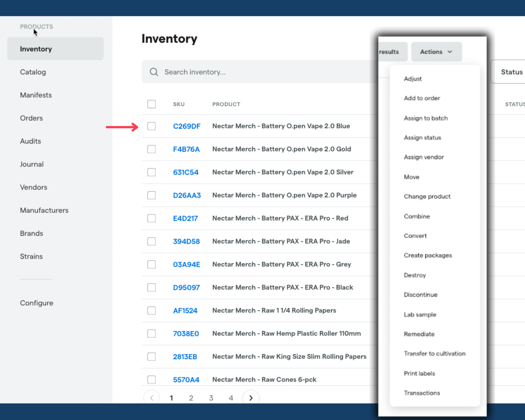Select the Move action option
The width and height of the screenshot is (525, 420).
tap(411, 177)
